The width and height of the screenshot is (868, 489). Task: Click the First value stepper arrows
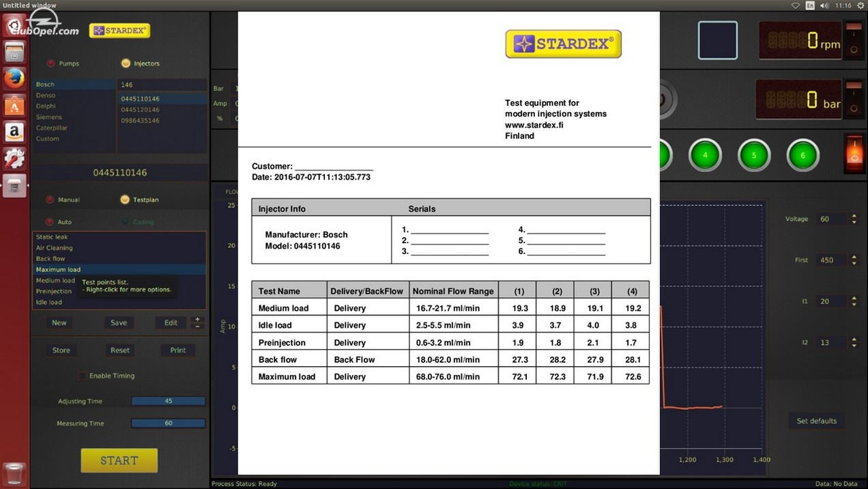[x=854, y=260]
